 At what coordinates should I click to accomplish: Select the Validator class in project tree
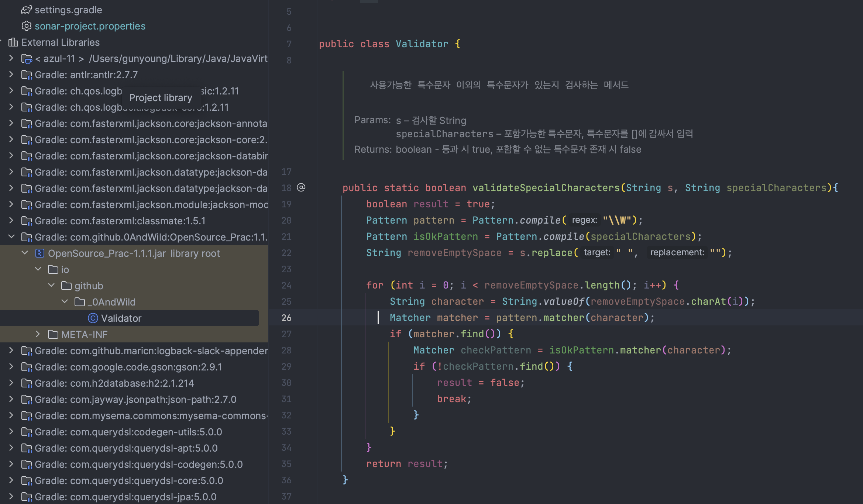click(x=121, y=318)
